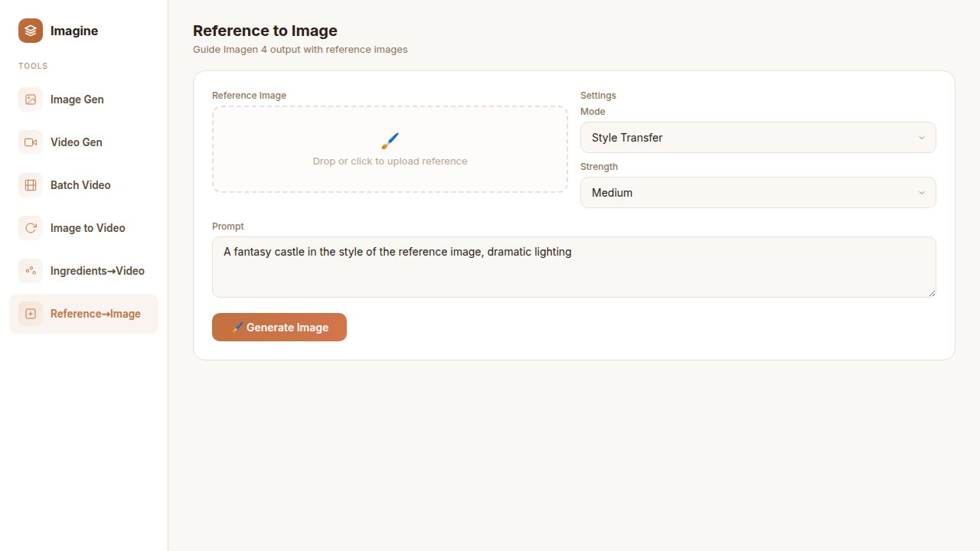Select the Image to Video refresh icon

30,227
